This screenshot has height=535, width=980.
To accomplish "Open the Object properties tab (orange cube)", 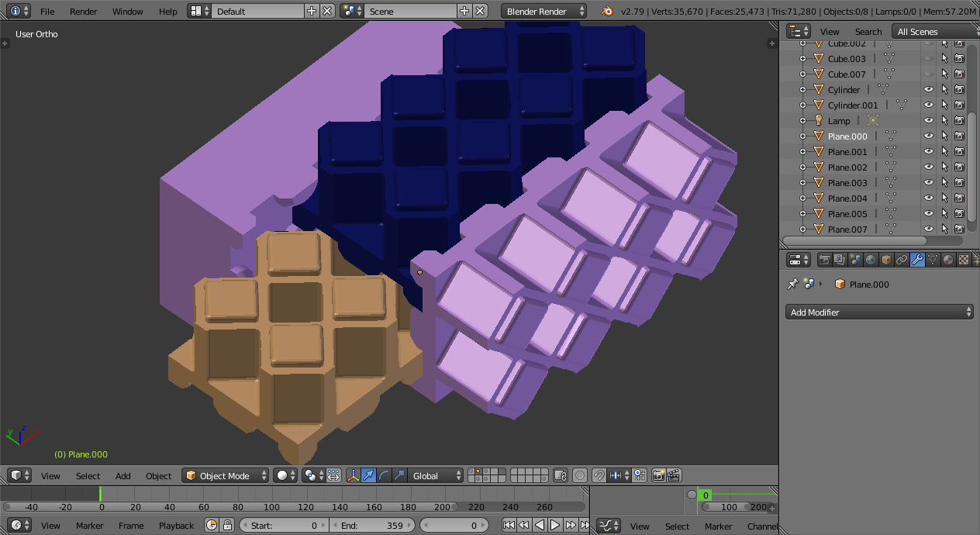I will tap(886, 260).
